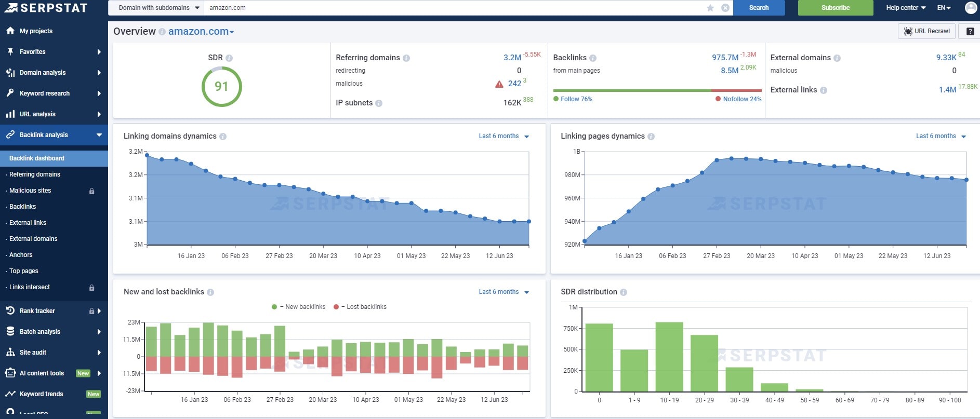Open the question mark help button
The image size is (980, 419).
tap(970, 32)
